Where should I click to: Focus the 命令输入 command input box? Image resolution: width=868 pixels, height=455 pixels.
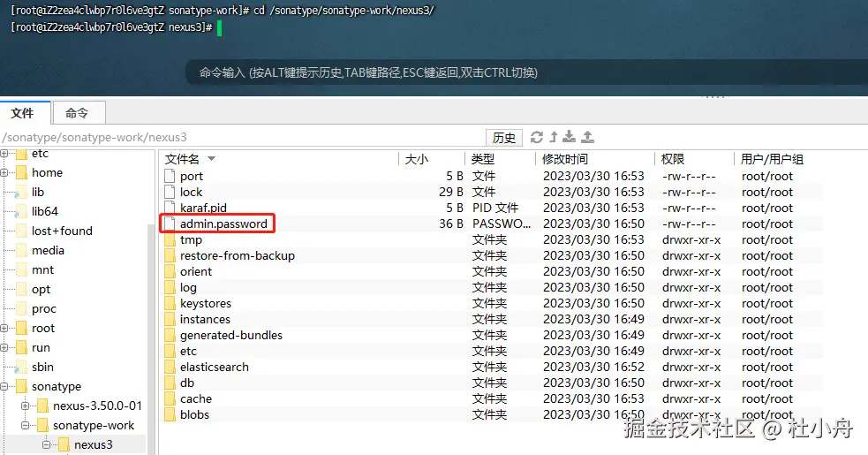coord(526,72)
